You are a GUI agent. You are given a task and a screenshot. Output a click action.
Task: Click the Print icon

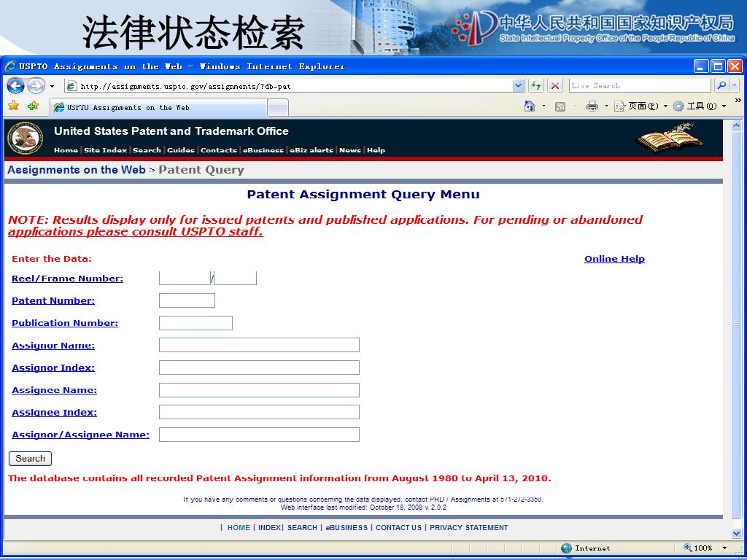pos(592,106)
